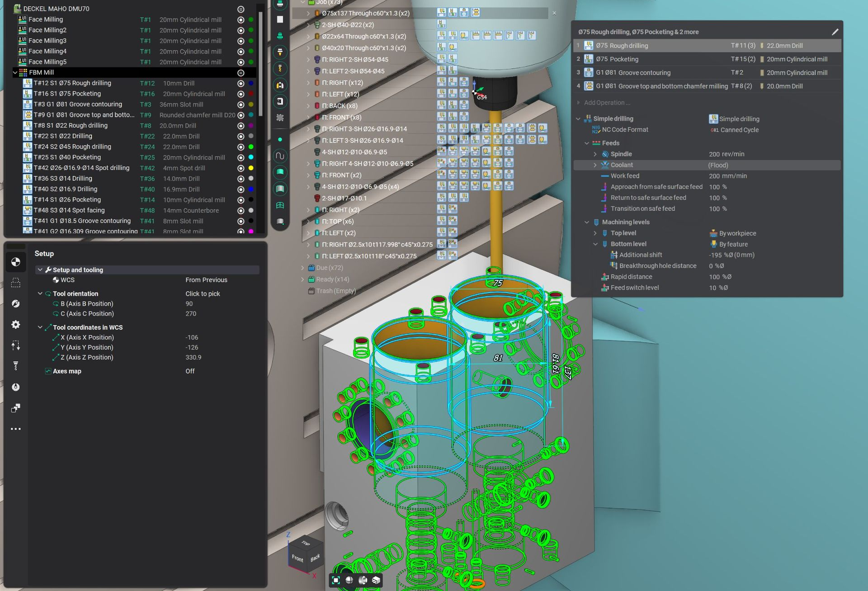This screenshot has width=868, height=591.
Task: Click the operations list vertical scrollbar
Action: click(x=260, y=63)
